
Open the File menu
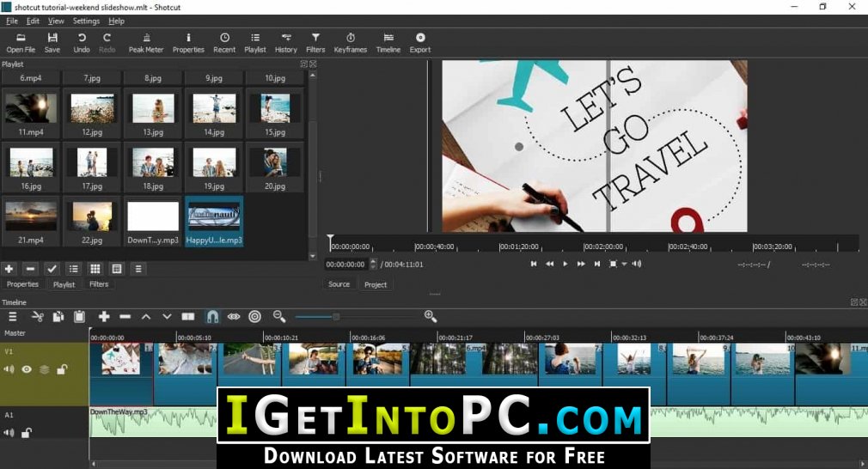coord(12,21)
